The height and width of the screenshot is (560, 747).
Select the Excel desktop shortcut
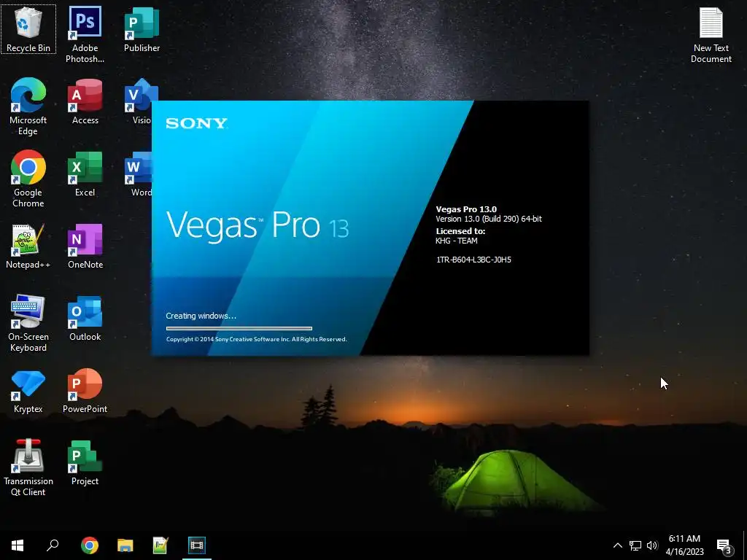pos(85,174)
